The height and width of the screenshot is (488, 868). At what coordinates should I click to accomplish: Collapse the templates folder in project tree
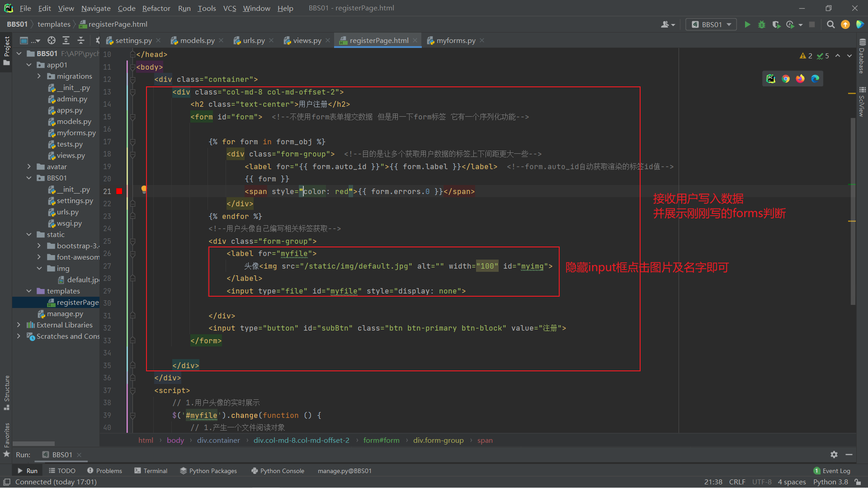29,291
